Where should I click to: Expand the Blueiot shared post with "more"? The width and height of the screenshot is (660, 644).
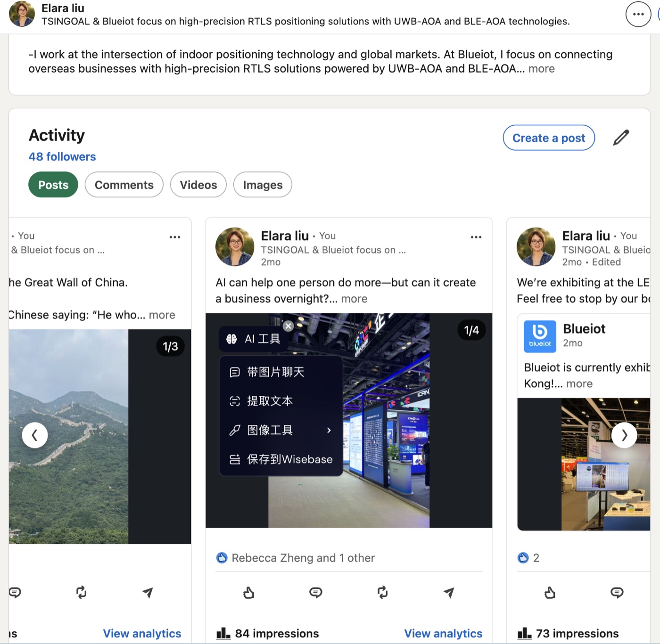pyautogui.click(x=579, y=383)
